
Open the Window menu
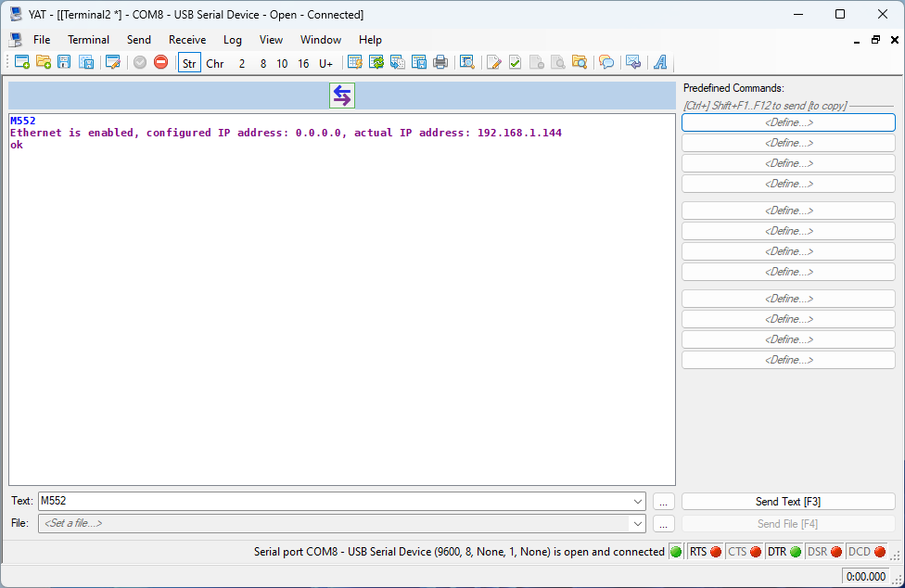click(x=320, y=40)
